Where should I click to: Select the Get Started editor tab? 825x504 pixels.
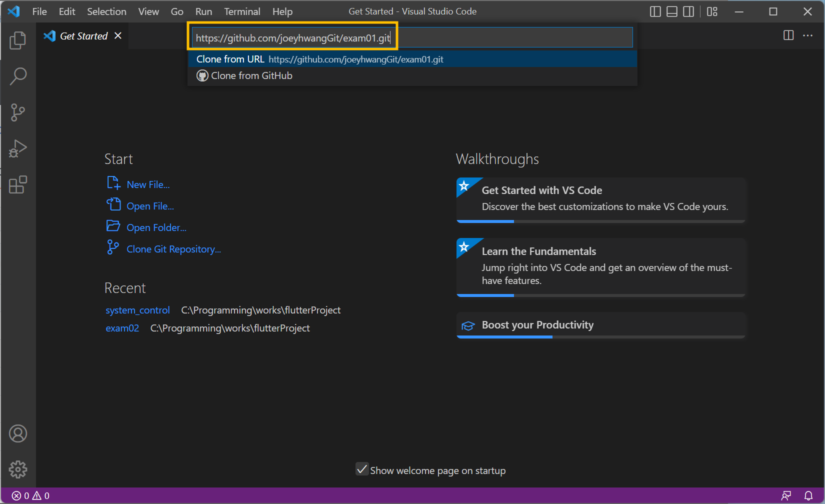click(82, 36)
